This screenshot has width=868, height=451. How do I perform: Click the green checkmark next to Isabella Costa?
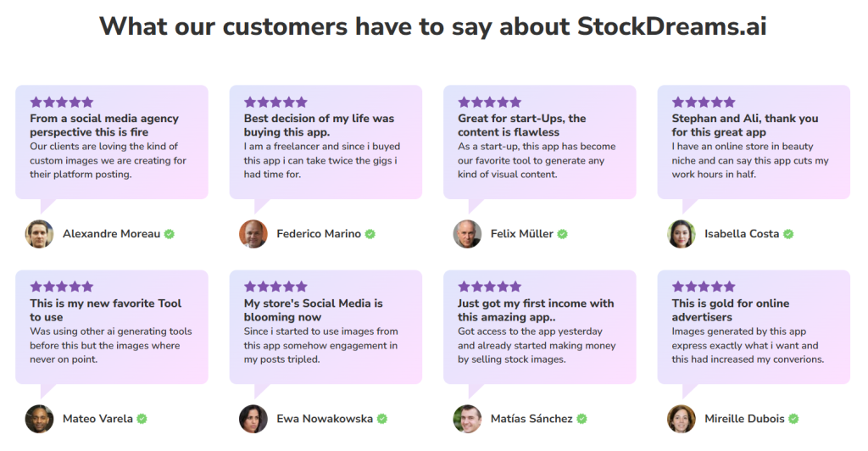point(788,234)
